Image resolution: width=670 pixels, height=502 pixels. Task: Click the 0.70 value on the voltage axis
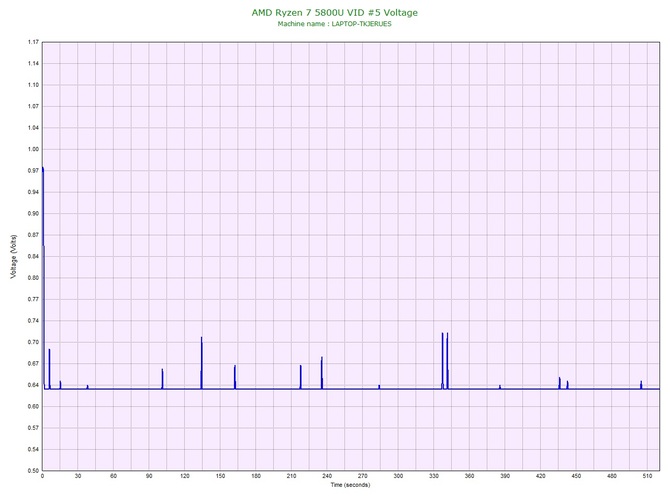pos(33,342)
